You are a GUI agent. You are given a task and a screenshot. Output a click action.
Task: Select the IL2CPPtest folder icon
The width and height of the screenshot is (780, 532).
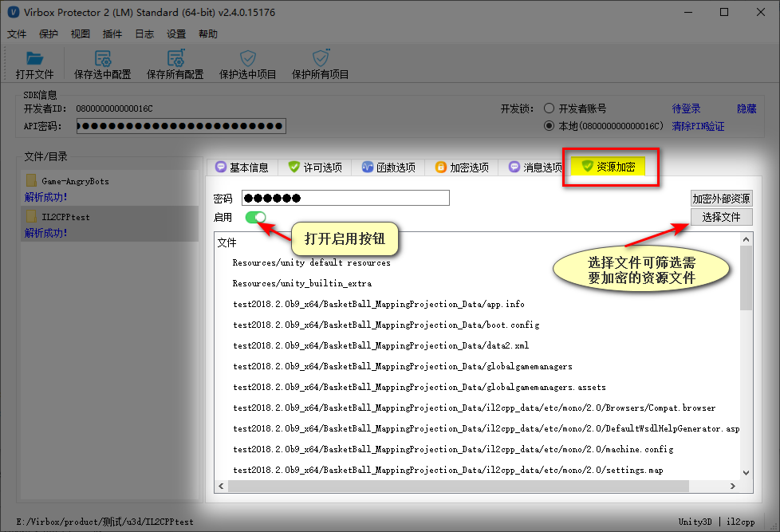31,216
